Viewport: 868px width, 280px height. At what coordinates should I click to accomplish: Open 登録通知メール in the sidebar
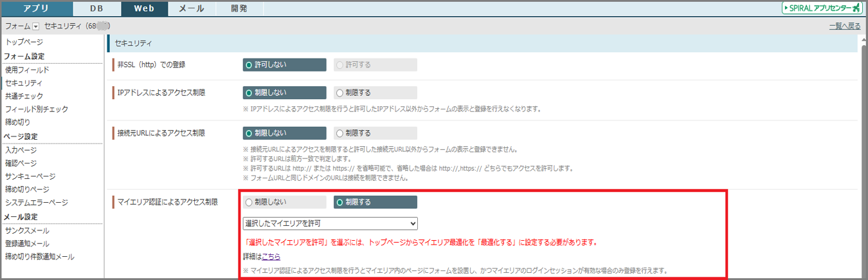(x=27, y=244)
